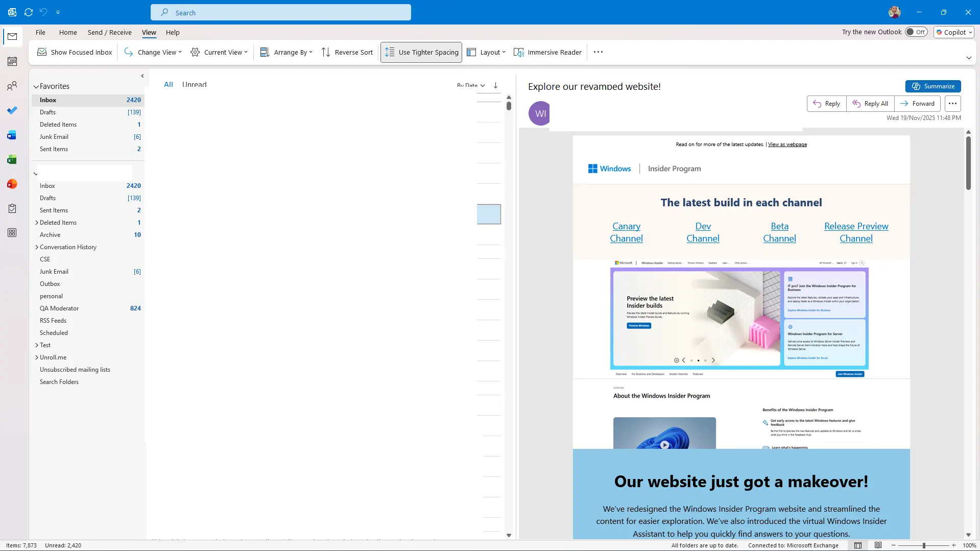Expand the Conversation History folder
This screenshot has width=980, height=551.
click(x=37, y=247)
